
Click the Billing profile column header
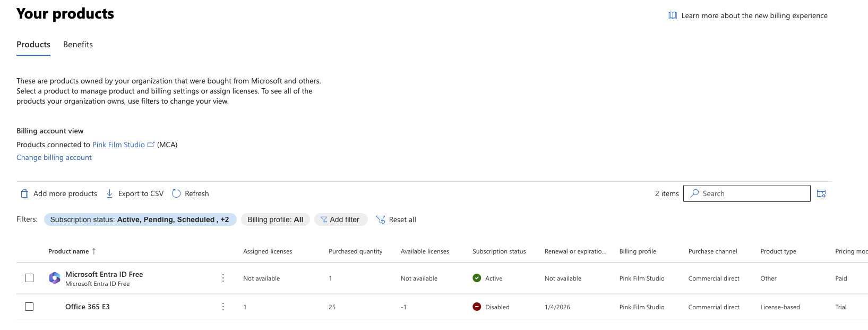click(638, 251)
